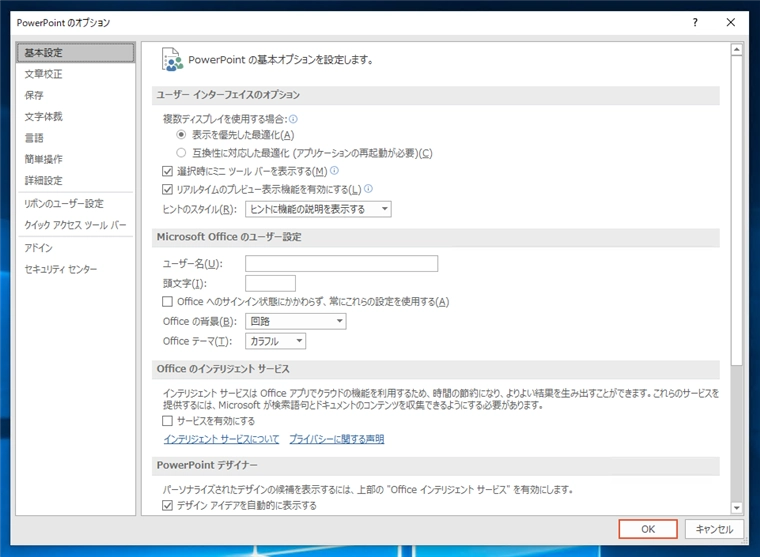760x557 pixels.
Task: Enable the always-use-these-settings Office sign-in checkbox
Action: click(x=167, y=302)
